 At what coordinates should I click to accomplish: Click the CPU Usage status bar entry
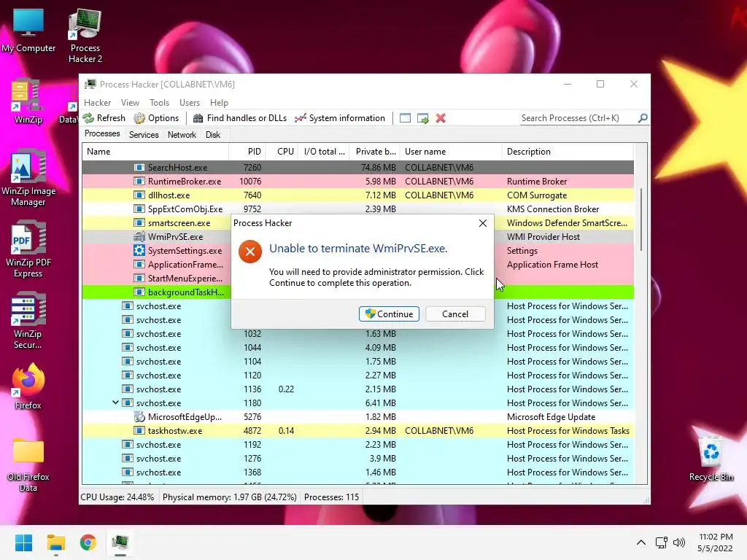click(117, 497)
